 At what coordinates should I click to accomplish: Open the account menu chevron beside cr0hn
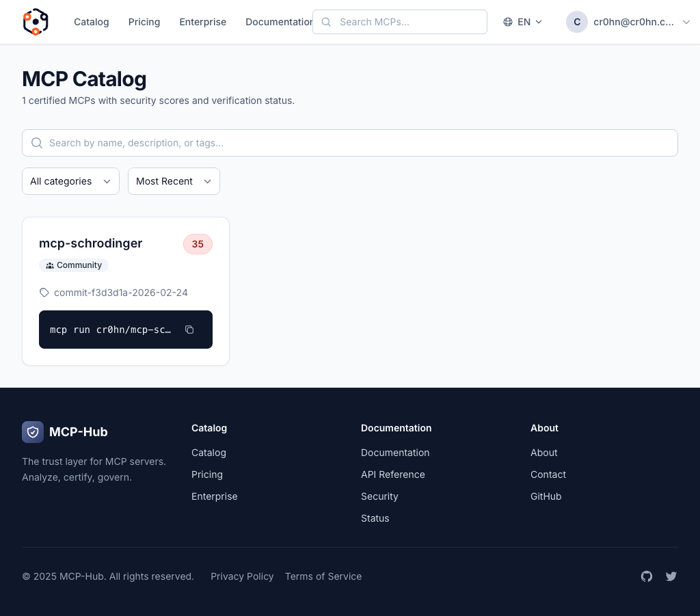[686, 22]
